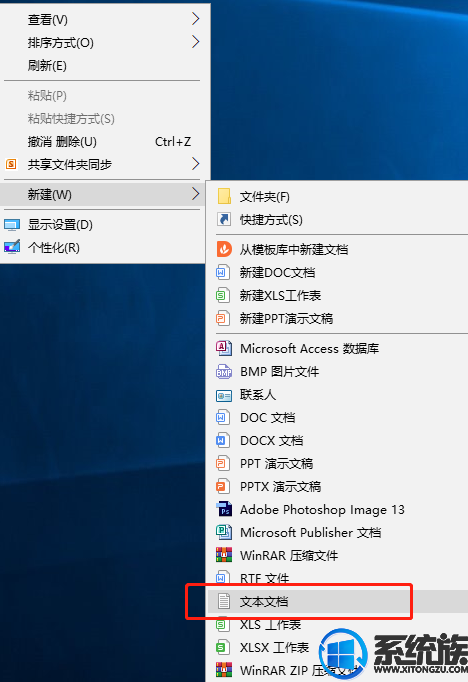Image resolution: width=468 pixels, height=682 pixels.
Task: Click the icon beside DOCX 文档
Action: click(x=222, y=440)
